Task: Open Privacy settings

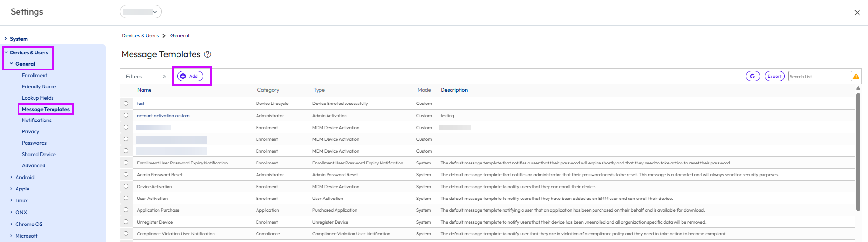Action: (30, 131)
